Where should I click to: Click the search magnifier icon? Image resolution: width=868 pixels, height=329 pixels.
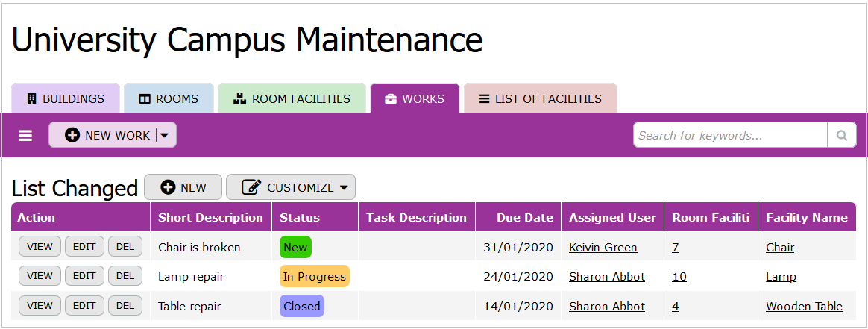pyautogui.click(x=841, y=135)
